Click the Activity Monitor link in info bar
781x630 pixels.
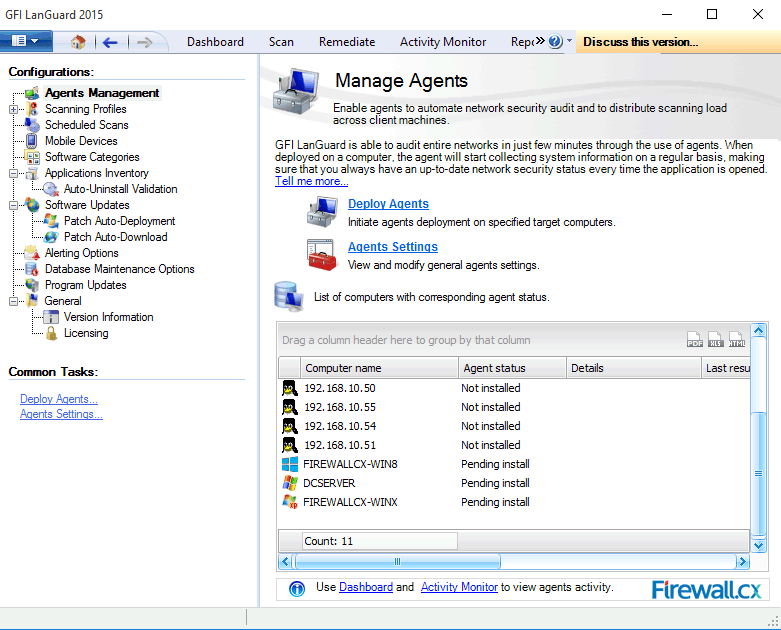pos(459,587)
